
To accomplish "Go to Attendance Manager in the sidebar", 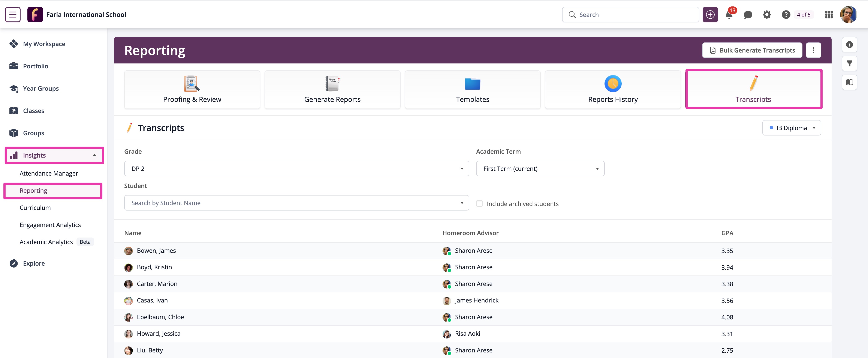I will 49,173.
